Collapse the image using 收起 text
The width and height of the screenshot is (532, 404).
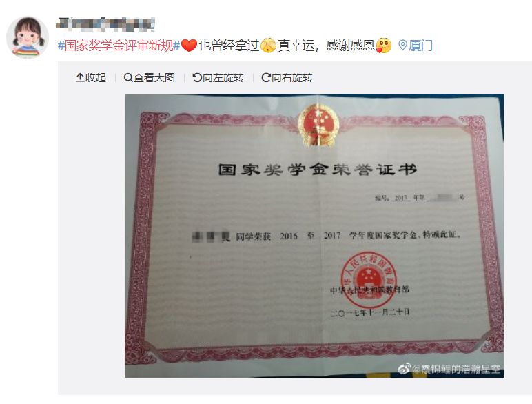point(96,78)
